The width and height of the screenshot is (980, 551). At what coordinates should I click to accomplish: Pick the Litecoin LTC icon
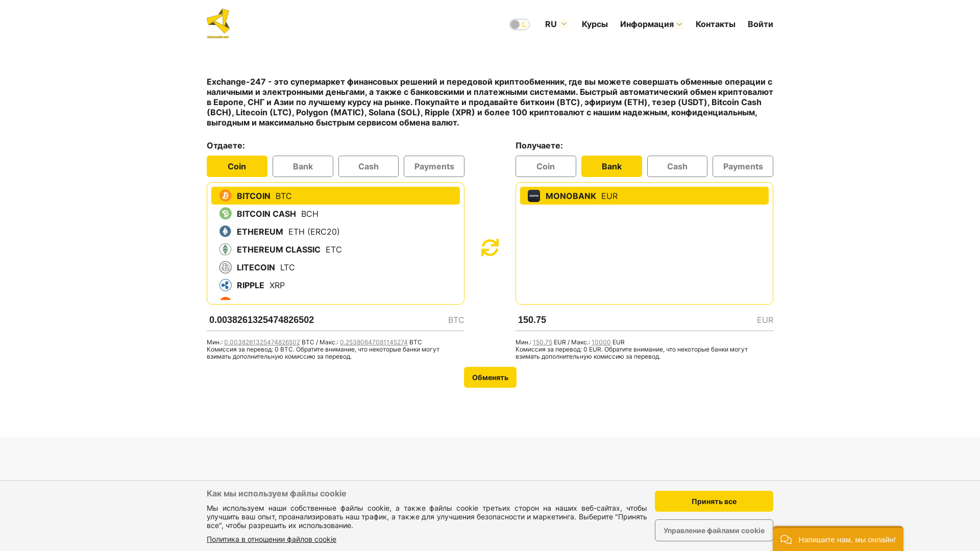click(225, 267)
